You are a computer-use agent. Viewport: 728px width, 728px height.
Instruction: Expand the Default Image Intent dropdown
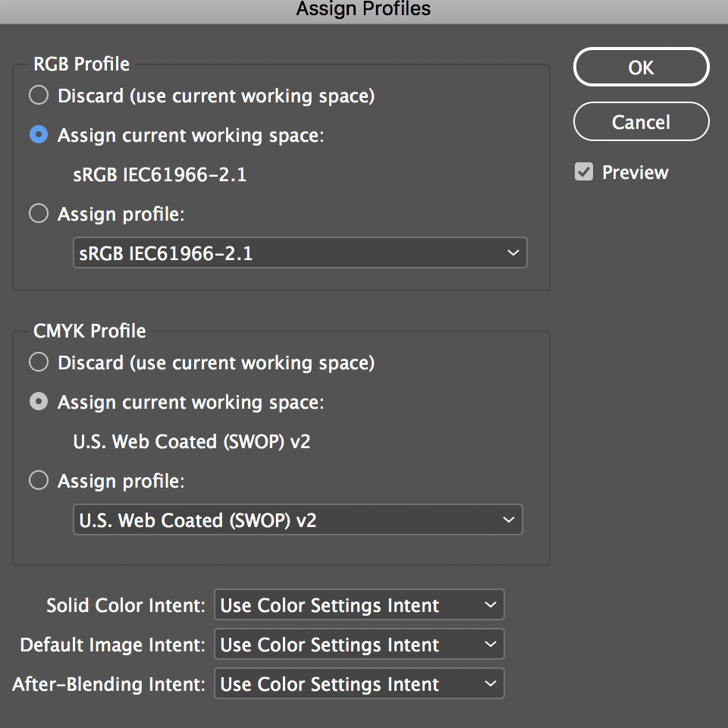click(359, 645)
